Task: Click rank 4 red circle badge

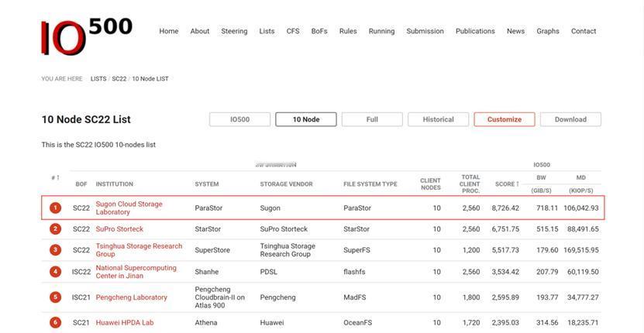Action: tap(56, 272)
